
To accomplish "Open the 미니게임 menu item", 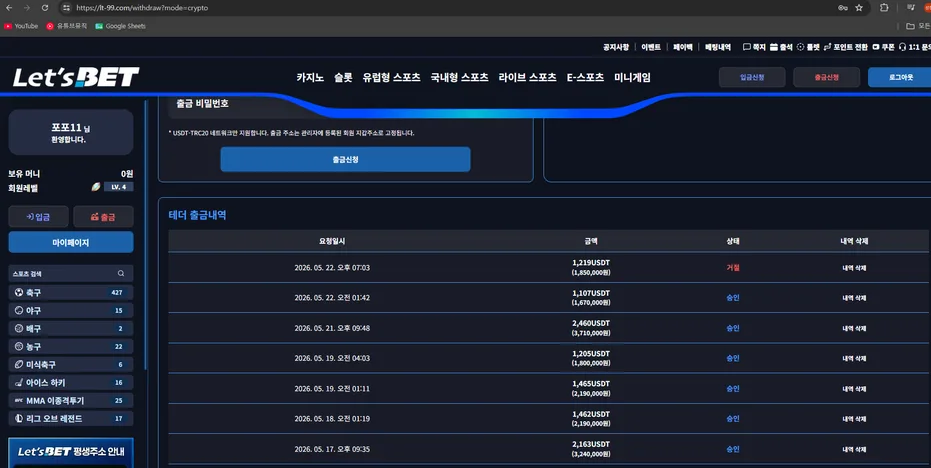I will pyautogui.click(x=632, y=77).
